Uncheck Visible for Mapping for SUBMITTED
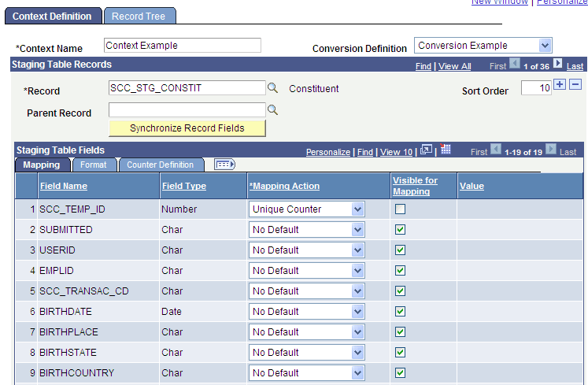 (400, 230)
